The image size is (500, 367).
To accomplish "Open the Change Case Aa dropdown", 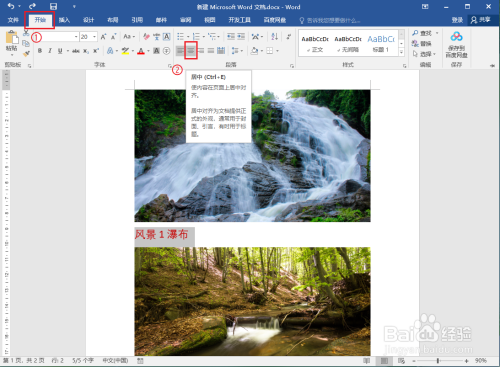I will click(129, 37).
